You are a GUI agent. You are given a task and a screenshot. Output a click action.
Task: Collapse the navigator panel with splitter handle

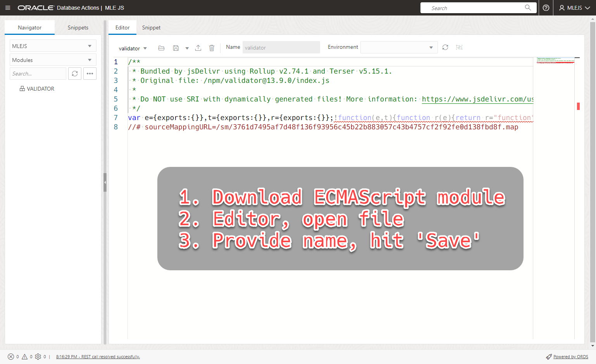[105, 182]
